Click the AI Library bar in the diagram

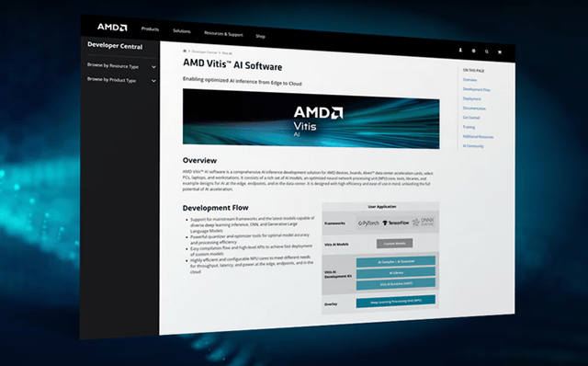(396, 272)
